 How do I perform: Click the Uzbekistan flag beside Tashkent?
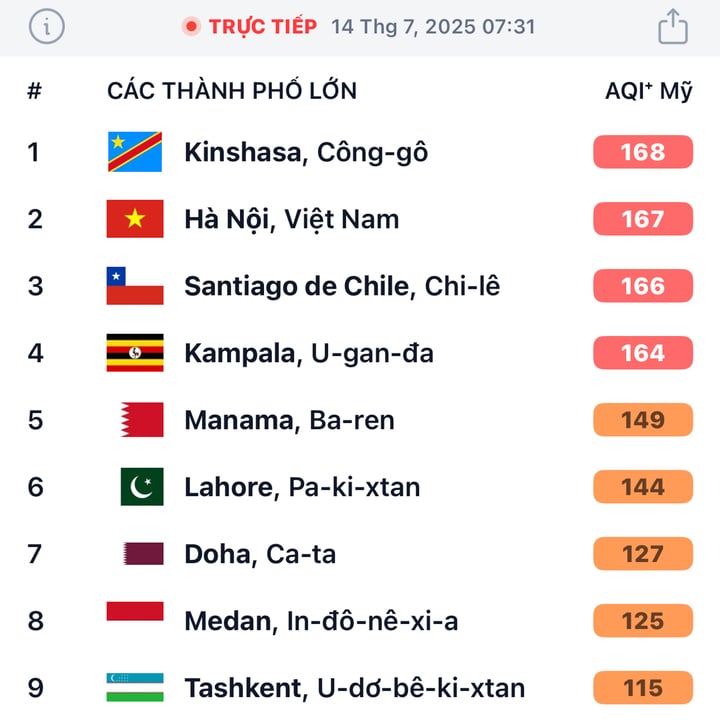coord(135,687)
